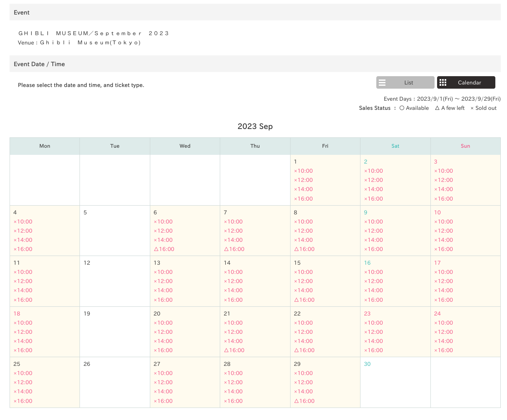This screenshot has width=507, height=420.
Task: Click sold-out 10:00 slot on September 10
Action: coord(444,221)
